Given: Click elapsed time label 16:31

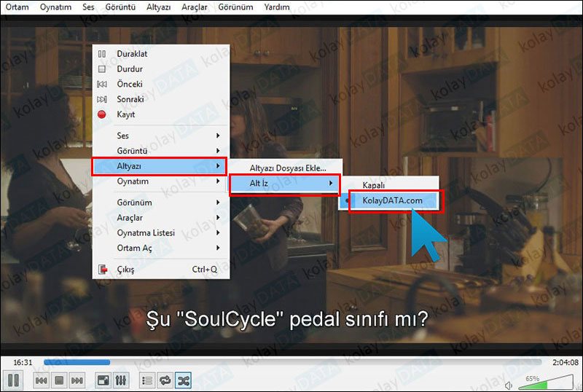Looking at the screenshot, I should click(23, 362).
